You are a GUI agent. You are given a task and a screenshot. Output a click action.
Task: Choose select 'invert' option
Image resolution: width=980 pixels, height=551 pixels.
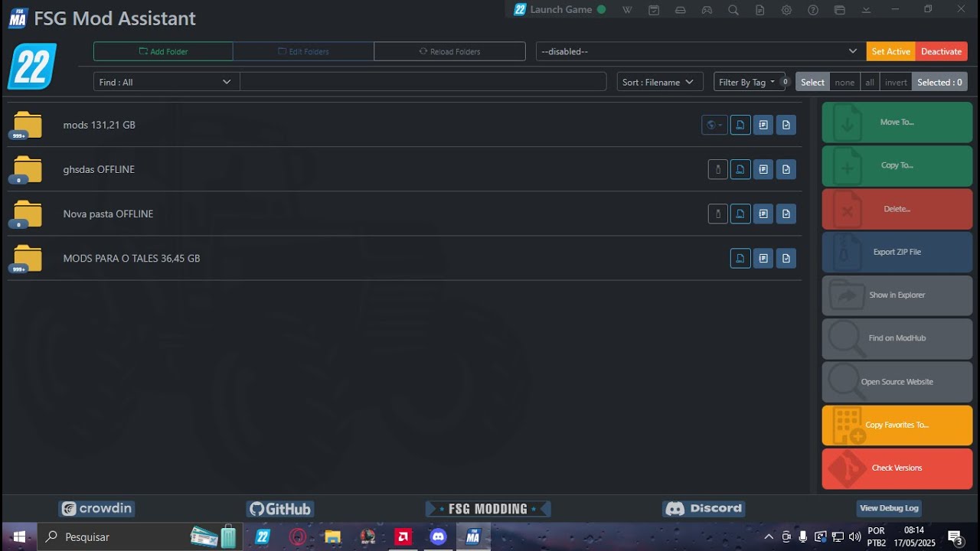click(896, 82)
